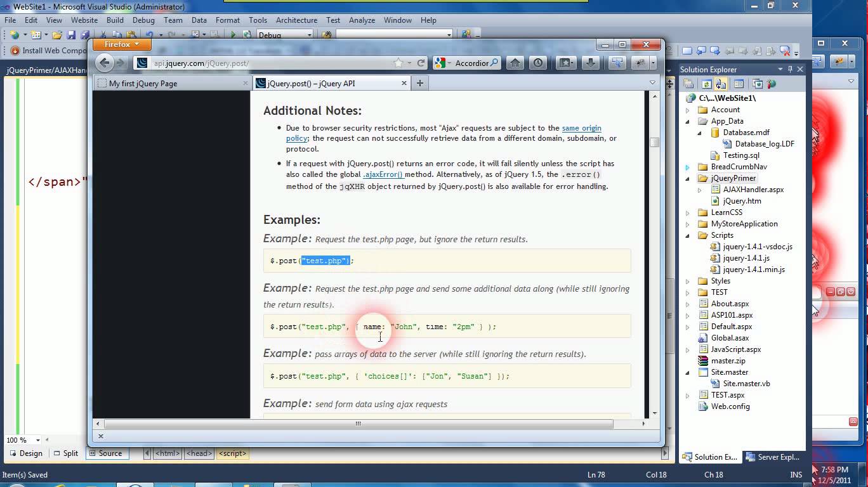Screen dimensions: 868x487
Task: Open the Debug configuration dropdown
Action: tap(309, 35)
